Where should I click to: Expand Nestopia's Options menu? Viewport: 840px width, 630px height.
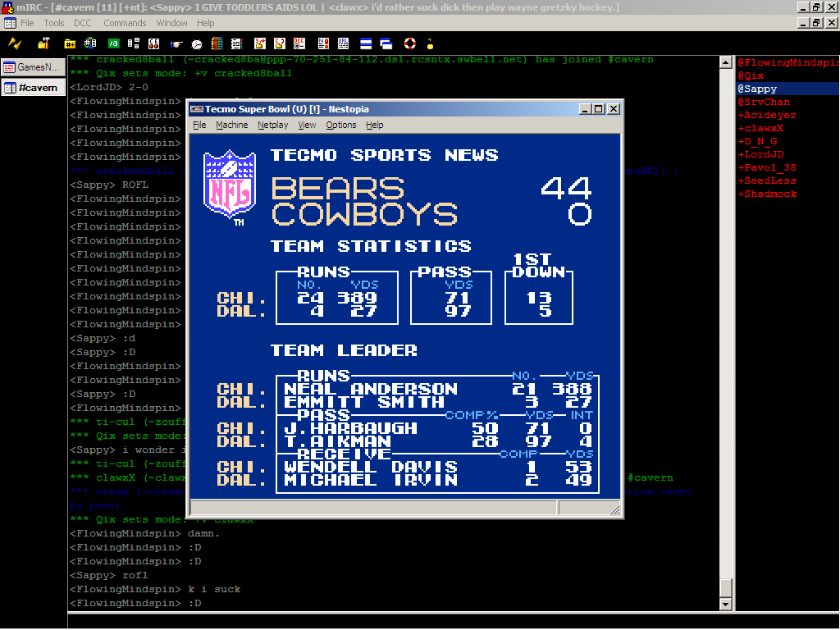point(340,125)
